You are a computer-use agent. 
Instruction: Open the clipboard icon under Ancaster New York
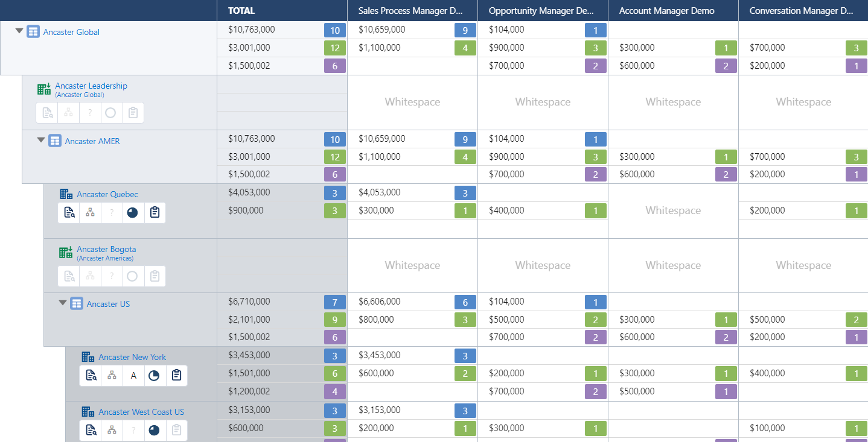(x=176, y=376)
